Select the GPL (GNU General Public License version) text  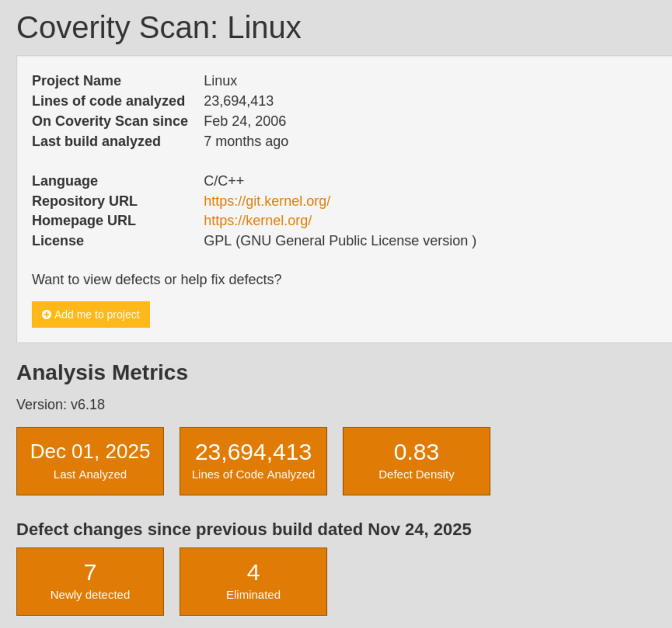pos(340,241)
